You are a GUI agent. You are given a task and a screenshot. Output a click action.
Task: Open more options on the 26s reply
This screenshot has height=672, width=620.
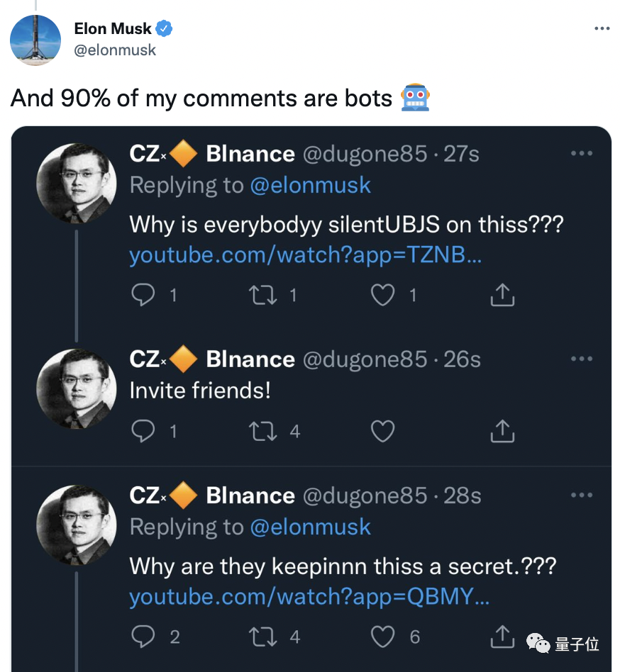click(581, 359)
